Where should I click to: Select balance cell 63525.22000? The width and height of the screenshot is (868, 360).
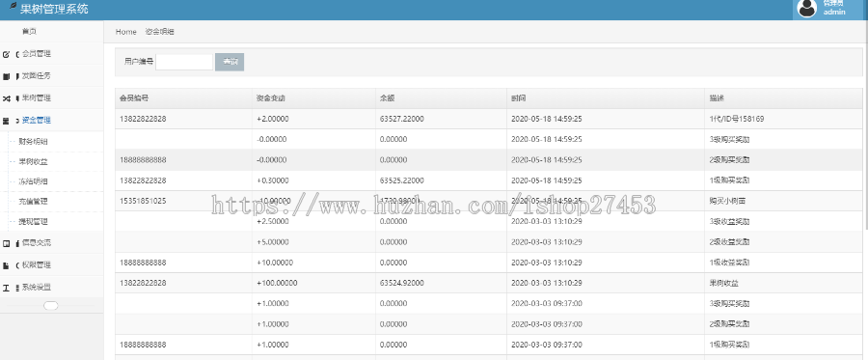pyautogui.click(x=402, y=180)
